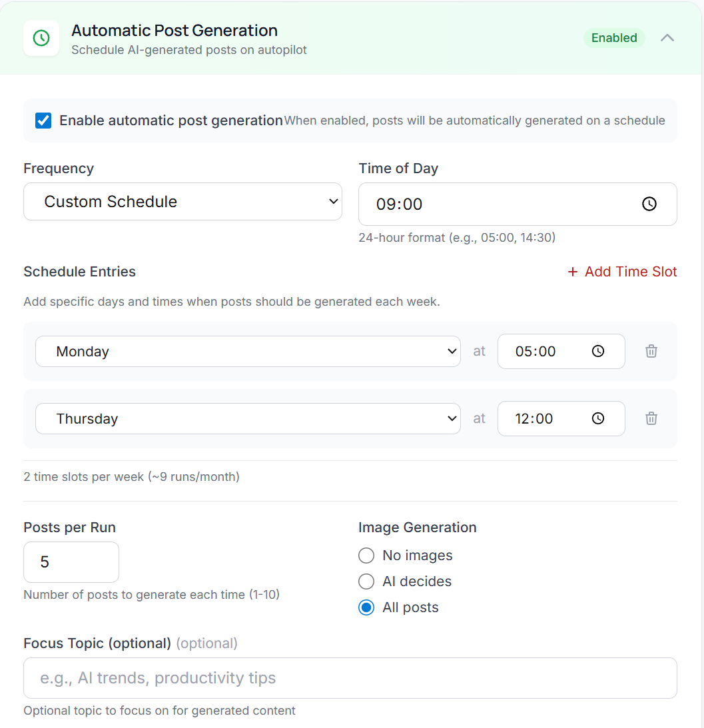Click the clock icon beside Thursday's 12:00 time

(598, 418)
